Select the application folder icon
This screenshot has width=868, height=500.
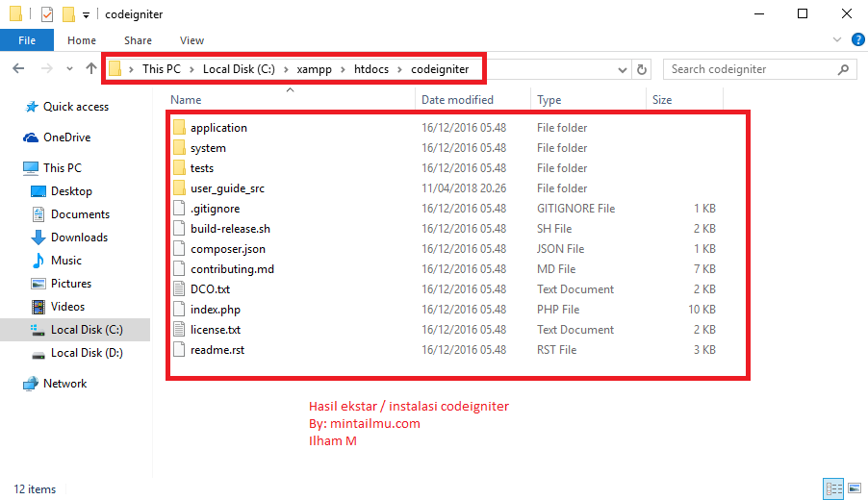point(179,127)
